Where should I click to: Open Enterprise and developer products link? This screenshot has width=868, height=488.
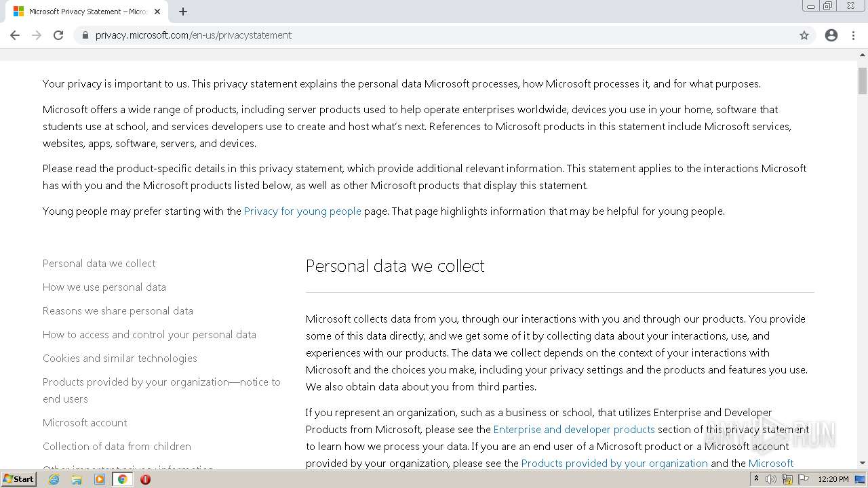574,429
